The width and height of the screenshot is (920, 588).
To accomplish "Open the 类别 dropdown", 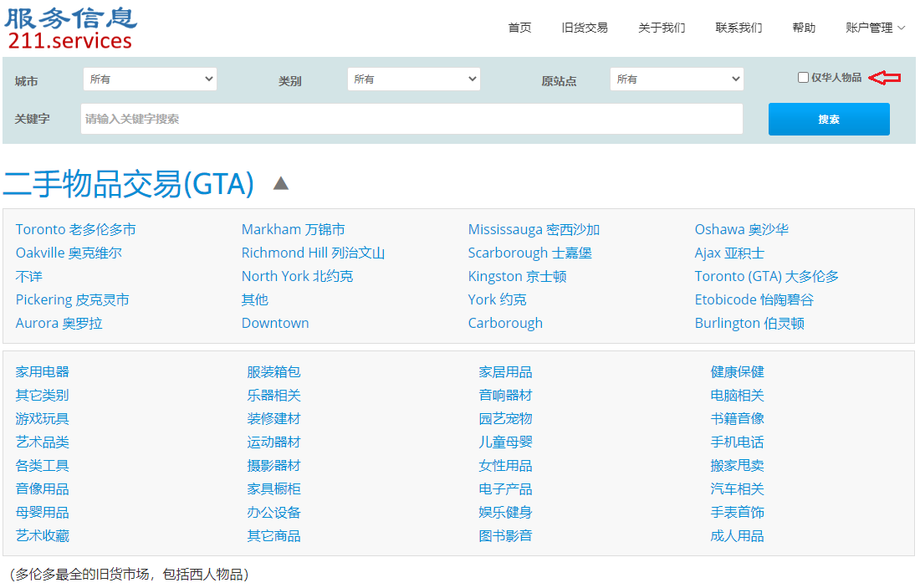I will [413, 79].
